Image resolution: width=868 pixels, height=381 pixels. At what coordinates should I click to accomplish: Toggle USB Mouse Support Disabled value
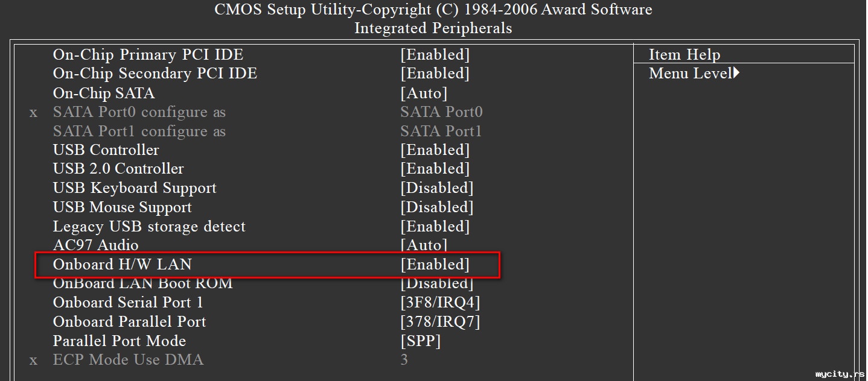tap(436, 207)
